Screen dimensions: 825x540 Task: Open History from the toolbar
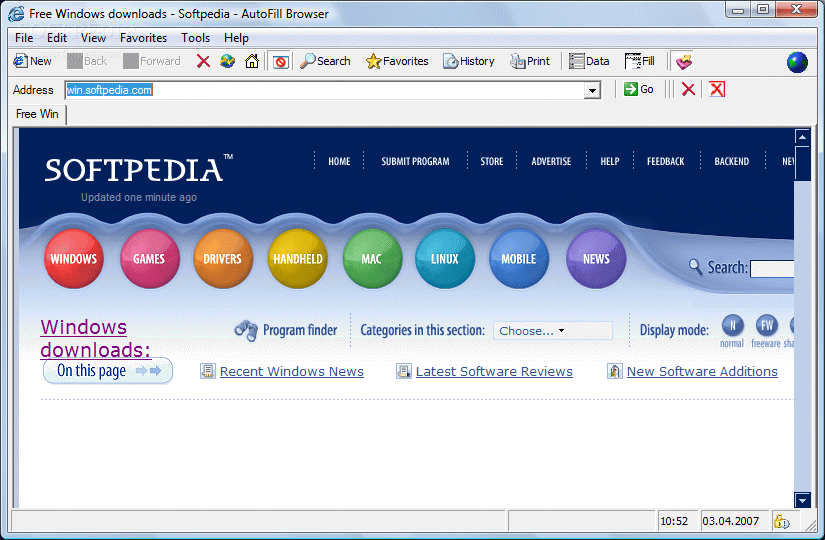(469, 61)
